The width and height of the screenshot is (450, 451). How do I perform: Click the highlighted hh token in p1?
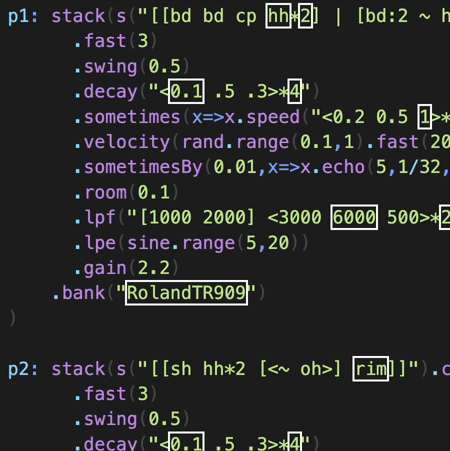(278, 16)
